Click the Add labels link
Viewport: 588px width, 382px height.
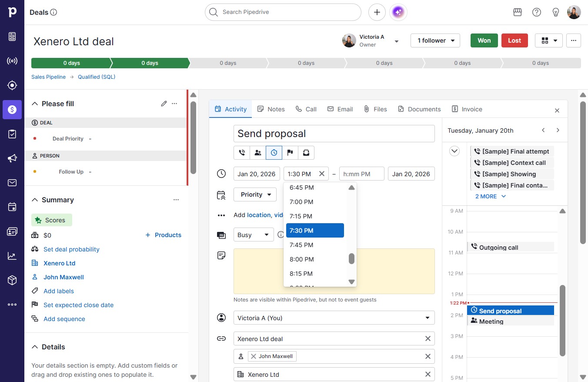59,291
